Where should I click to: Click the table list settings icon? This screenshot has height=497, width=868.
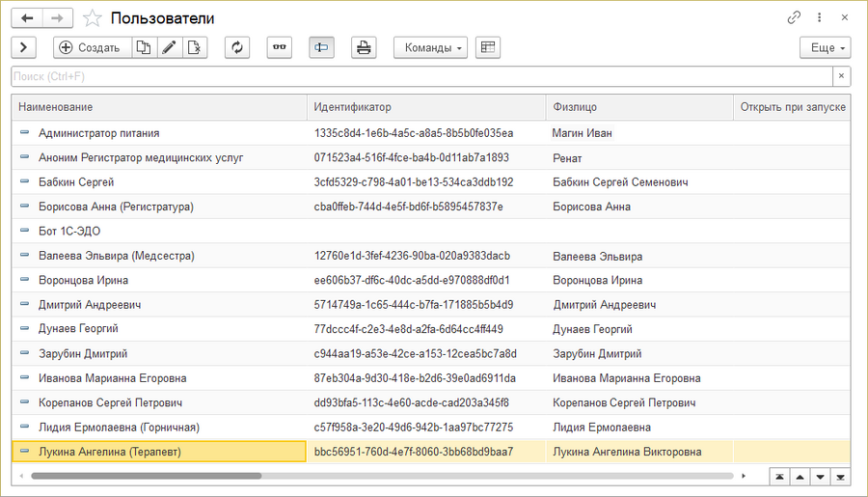pyautogui.click(x=488, y=47)
